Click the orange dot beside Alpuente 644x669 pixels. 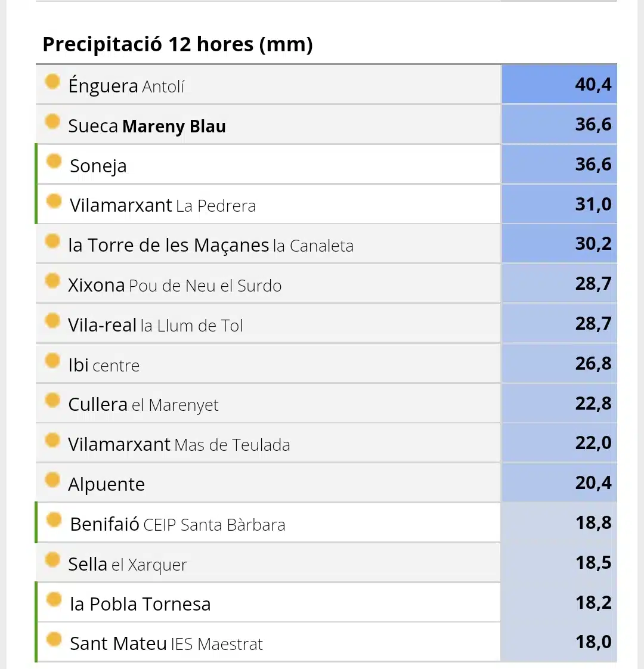click(x=52, y=479)
